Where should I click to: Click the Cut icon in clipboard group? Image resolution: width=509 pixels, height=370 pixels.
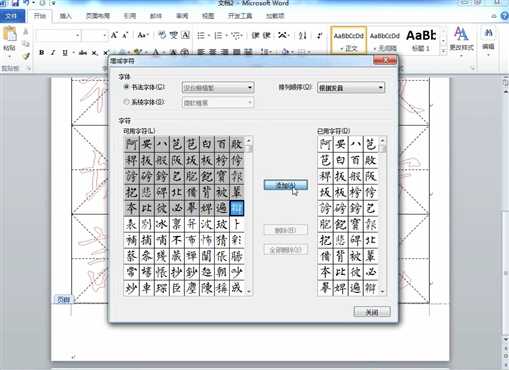coord(26,32)
